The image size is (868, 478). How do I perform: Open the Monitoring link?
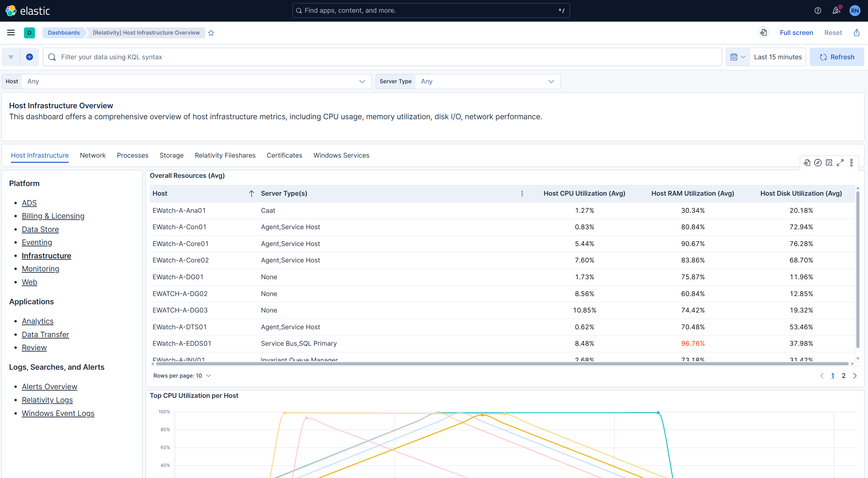[40, 269]
